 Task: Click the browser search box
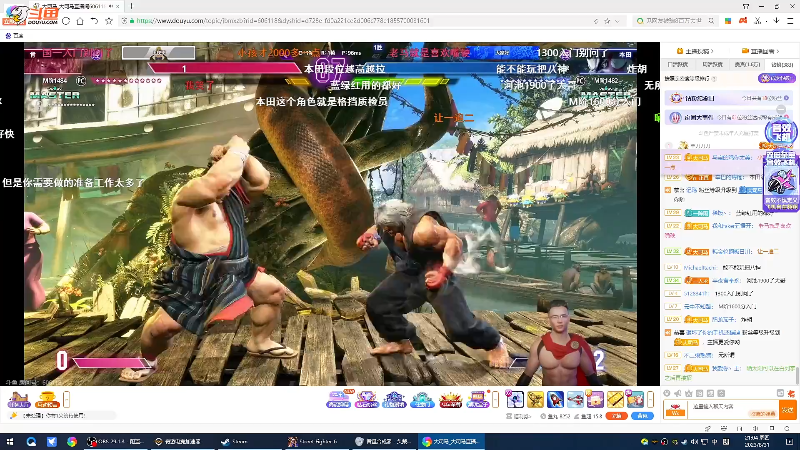click(x=674, y=21)
